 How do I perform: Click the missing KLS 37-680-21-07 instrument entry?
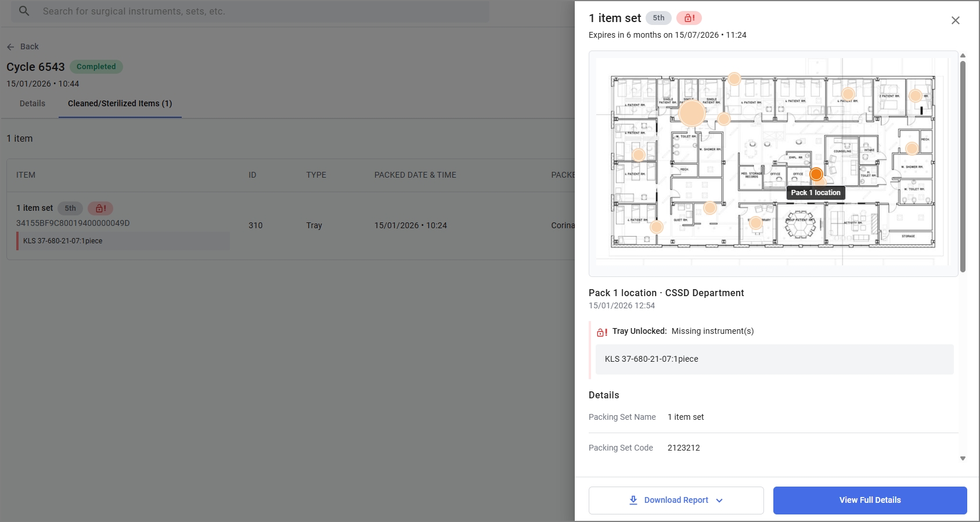[x=774, y=359]
